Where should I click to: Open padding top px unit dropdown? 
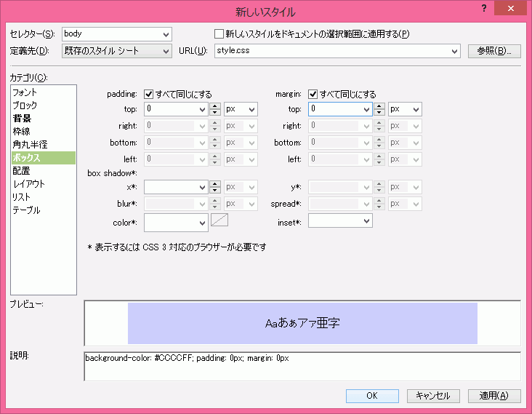pos(251,109)
